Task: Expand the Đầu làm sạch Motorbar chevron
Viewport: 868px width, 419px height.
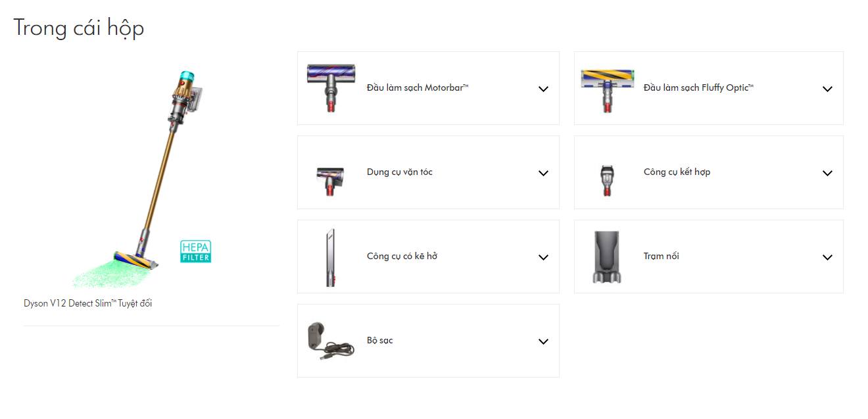Action: pos(543,89)
